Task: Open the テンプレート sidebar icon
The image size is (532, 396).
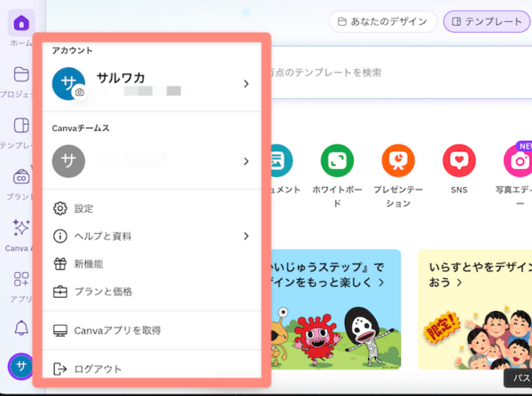Action: (x=21, y=126)
